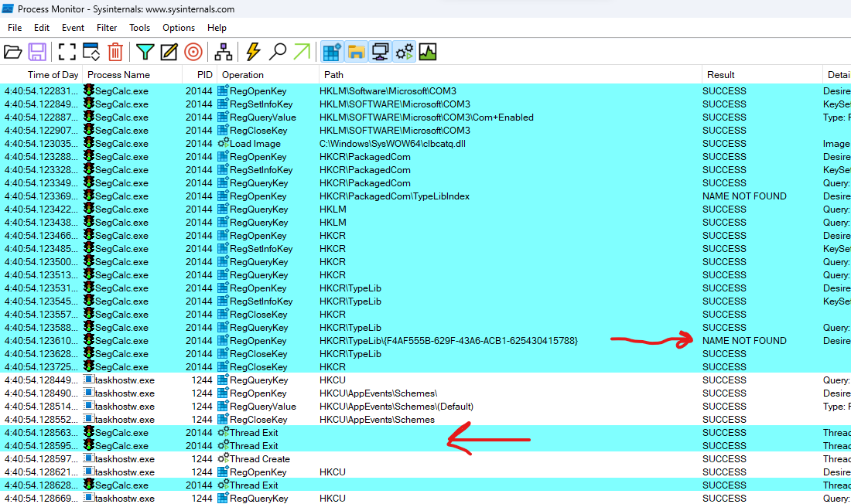Toggle the Autoscroll toolbar icon
This screenshot has height=504, width=851.
tap(91, 52)
